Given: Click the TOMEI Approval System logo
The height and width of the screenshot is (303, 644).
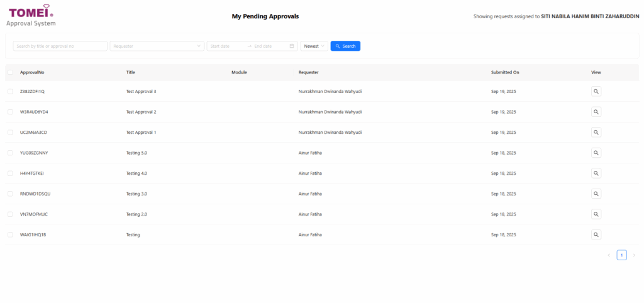Looking at the screenshot, I should (31, 16).
